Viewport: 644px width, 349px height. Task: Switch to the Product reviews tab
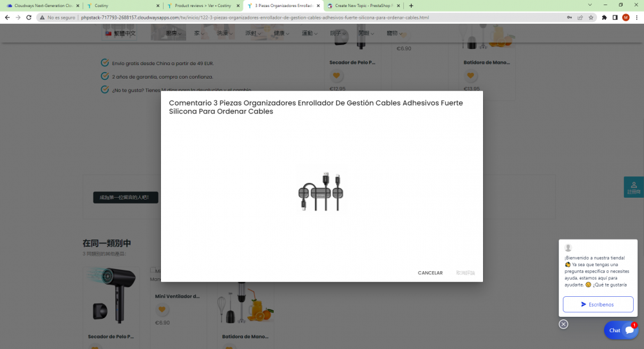pos(202,6)
